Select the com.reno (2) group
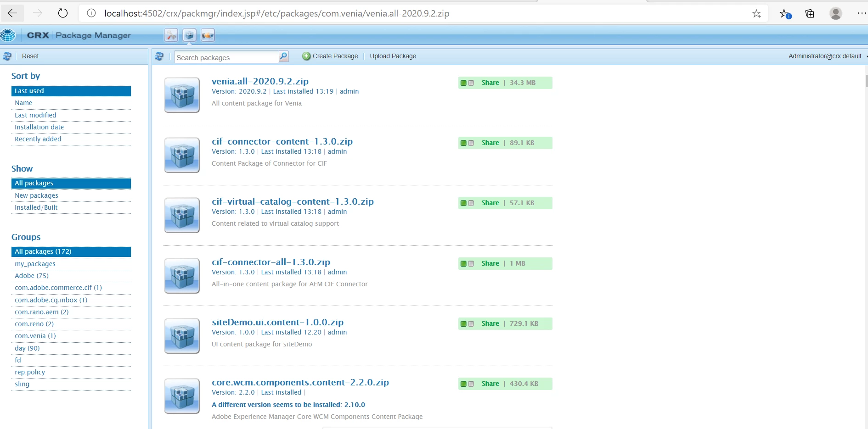The image size is (868, 429). click(x=71, y=324)
